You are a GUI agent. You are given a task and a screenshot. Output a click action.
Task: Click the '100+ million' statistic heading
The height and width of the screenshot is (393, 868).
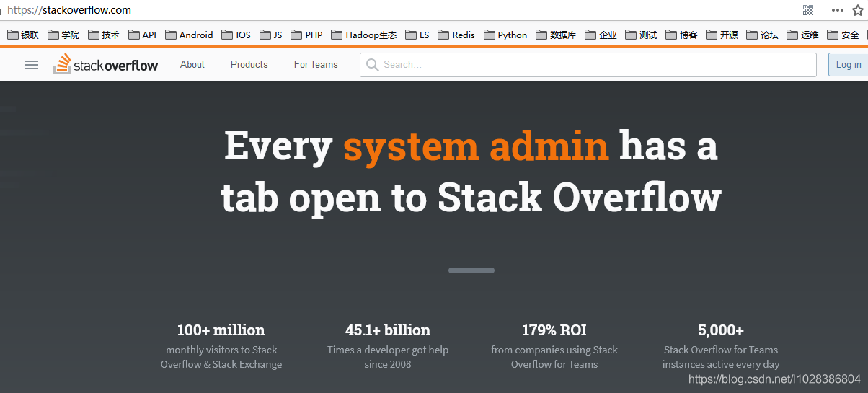[221, 330]
